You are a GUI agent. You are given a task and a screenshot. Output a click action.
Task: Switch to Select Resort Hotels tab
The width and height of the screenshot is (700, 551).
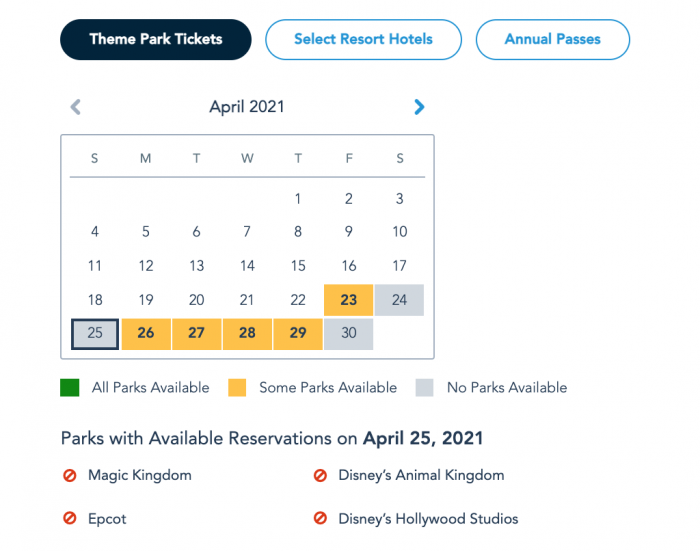coord(363,40)
